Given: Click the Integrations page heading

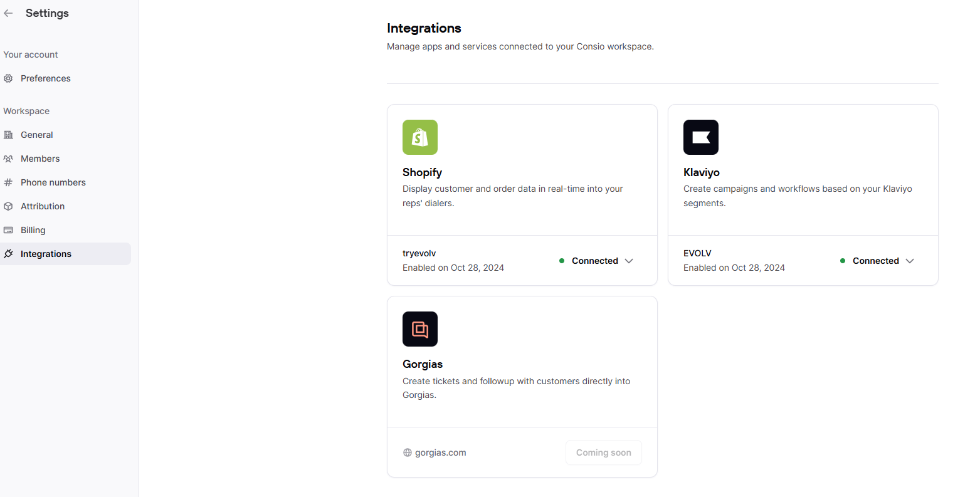Looking at the screenshot, I should [x=424, y=28].
